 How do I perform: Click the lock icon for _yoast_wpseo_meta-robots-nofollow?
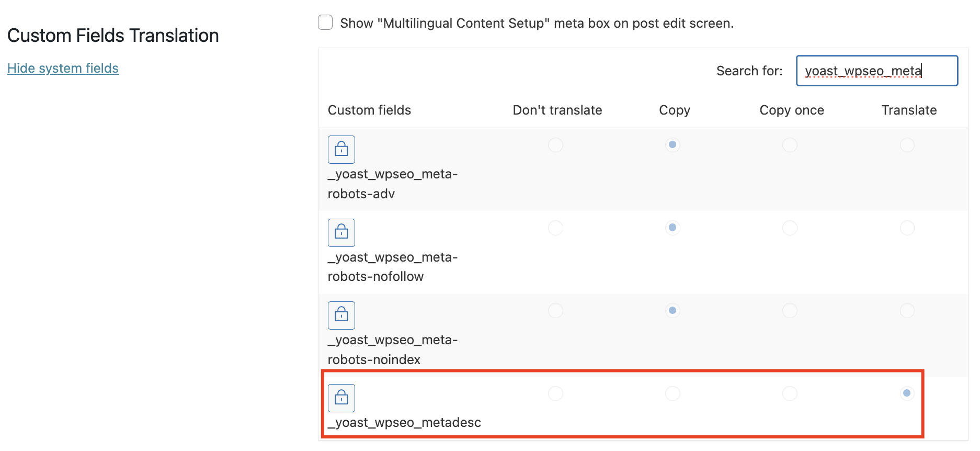click(341, 233)
